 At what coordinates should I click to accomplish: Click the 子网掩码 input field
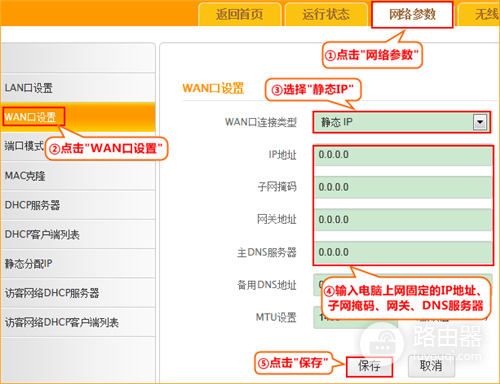pos(403,187)
